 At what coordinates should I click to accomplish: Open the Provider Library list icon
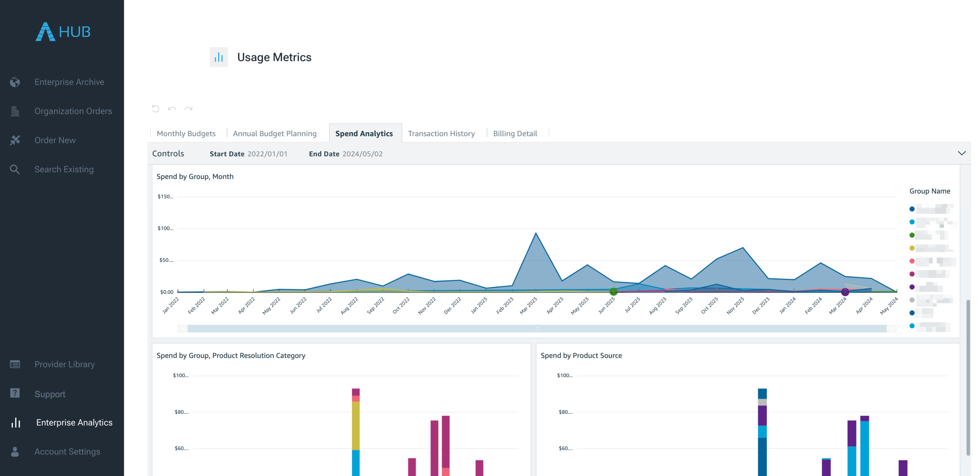click(x=14, y=364)
